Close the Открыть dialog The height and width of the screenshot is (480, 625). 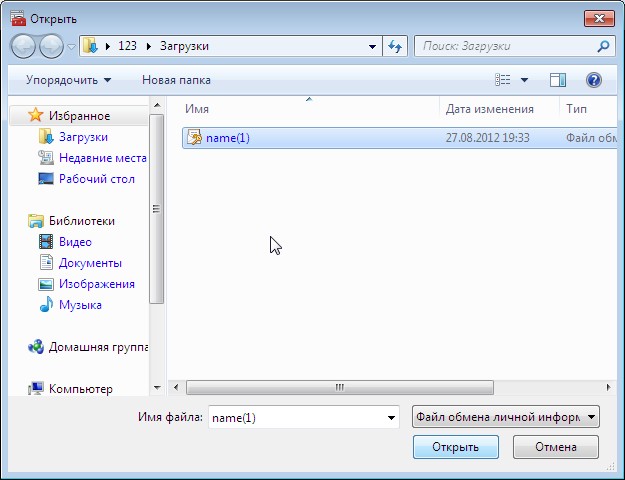point(599,18)
